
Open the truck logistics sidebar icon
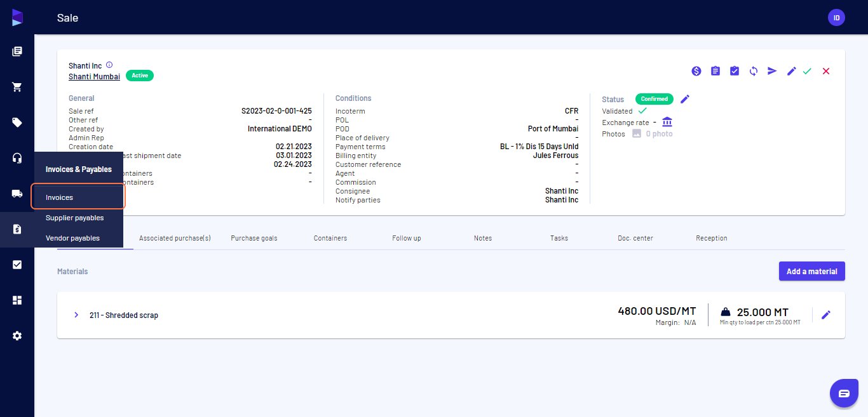[17, 194]
